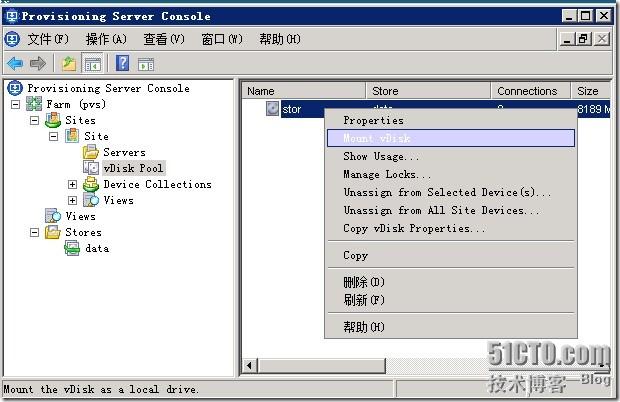Screen dimensions: 620x402
Task: Click the data store icon
Action: (x=72, y=248)
